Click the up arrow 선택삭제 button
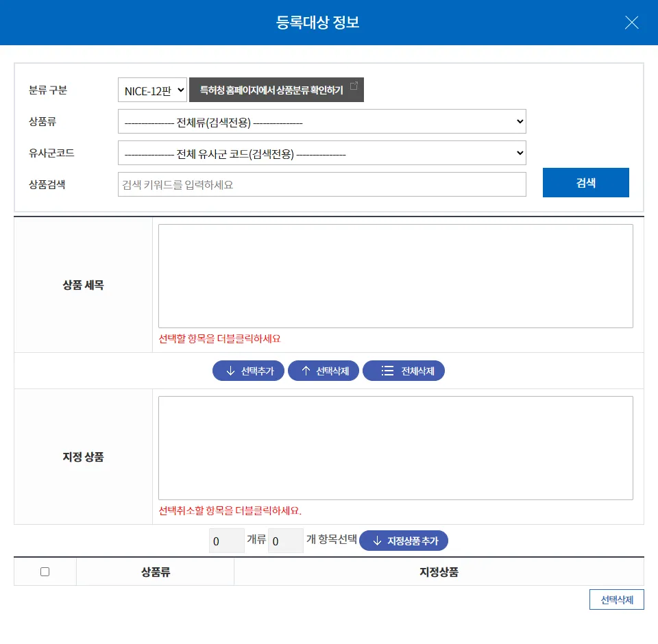The height and width of the screenshot is (644, 658). pos(323,371)
